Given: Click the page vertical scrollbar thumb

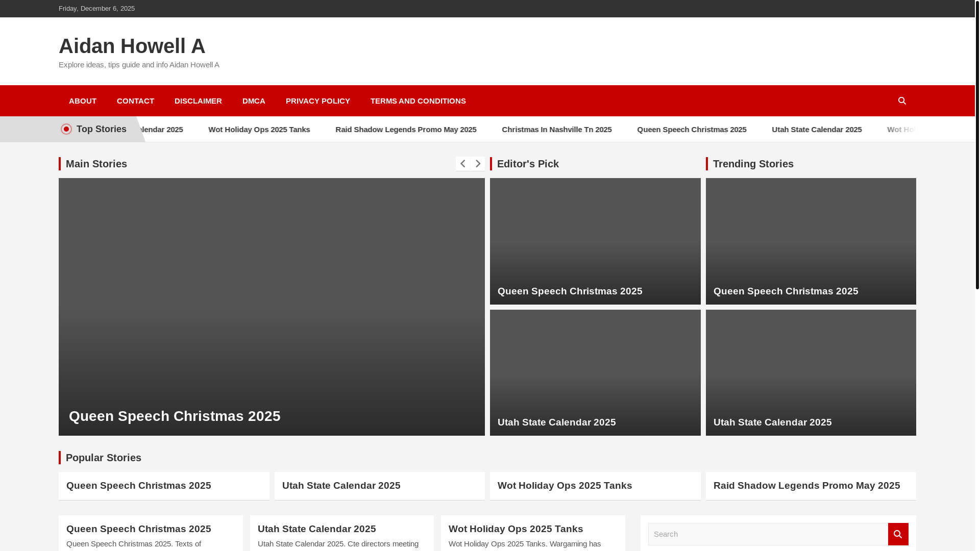Looking at the screenshot, I should point(977,144).
